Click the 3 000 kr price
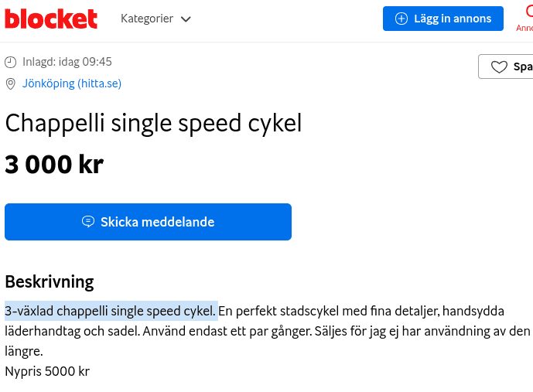This screenshot has height=392, width=533. tap(54, 165)
